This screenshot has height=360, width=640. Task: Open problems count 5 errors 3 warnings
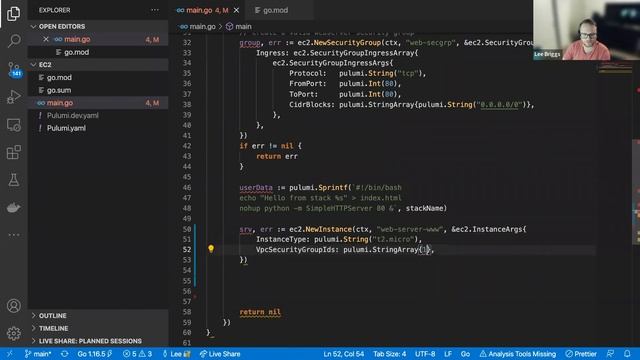[x=138, y=354]
